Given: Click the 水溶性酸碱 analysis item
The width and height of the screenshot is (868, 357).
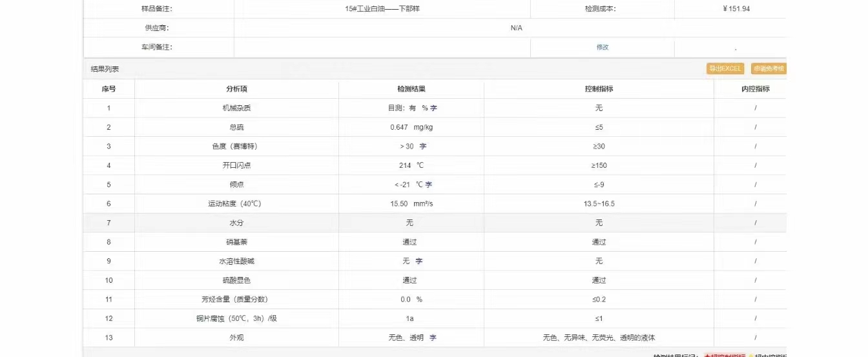Looking at the screenshot, I should pyautogui.click(x=236, y=261).
